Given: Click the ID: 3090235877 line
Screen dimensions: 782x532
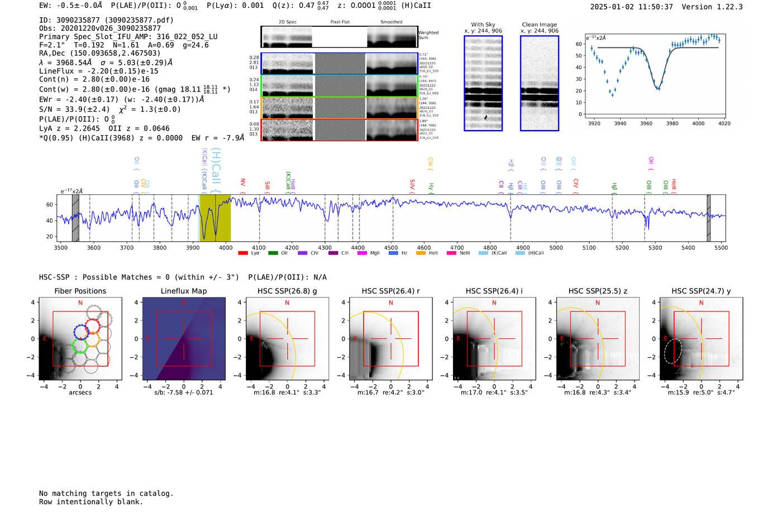Looking at the screenshot, I should coord(106,20).
